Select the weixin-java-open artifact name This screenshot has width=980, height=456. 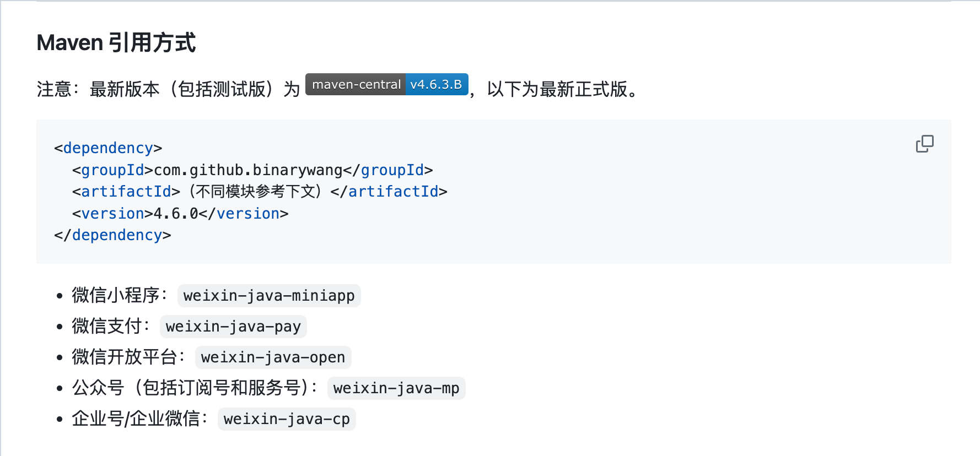[x=273, y=357]
